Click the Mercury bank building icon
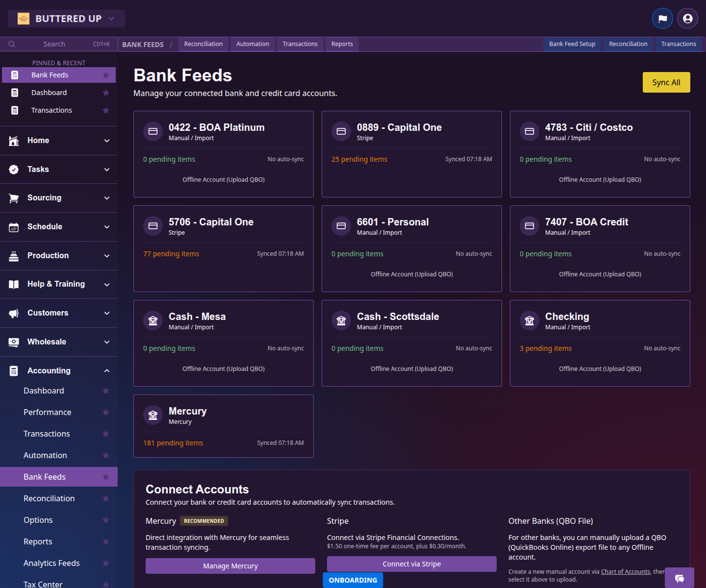The height and width of the screenshot is (588, 706). pyautogui.click(x=153, y=415)
